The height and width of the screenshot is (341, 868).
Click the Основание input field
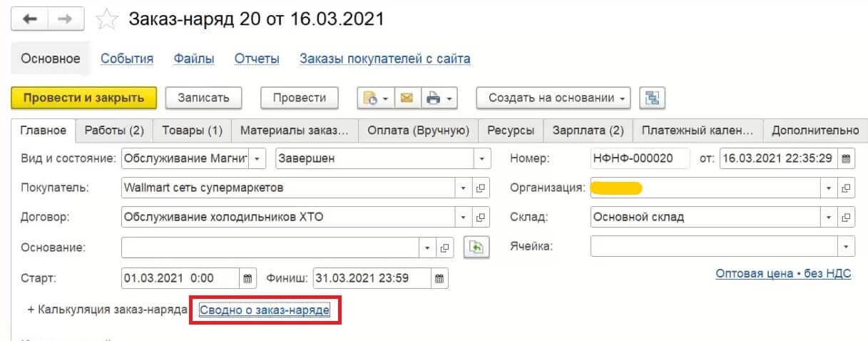click(270, 248)
